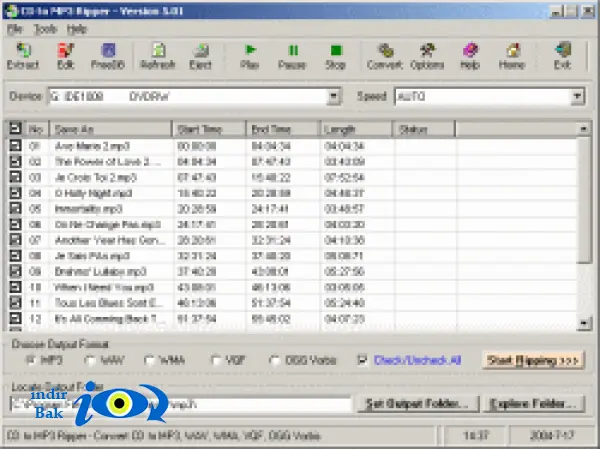The width and height of the screenshot is (600, 449).
Task: Open the Edit track info tool
Action: click(65, 56)
